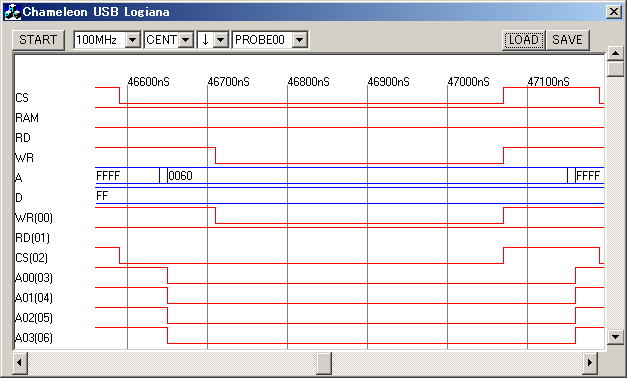Click the vertical scrollbar down arrow

pos(615,336)
